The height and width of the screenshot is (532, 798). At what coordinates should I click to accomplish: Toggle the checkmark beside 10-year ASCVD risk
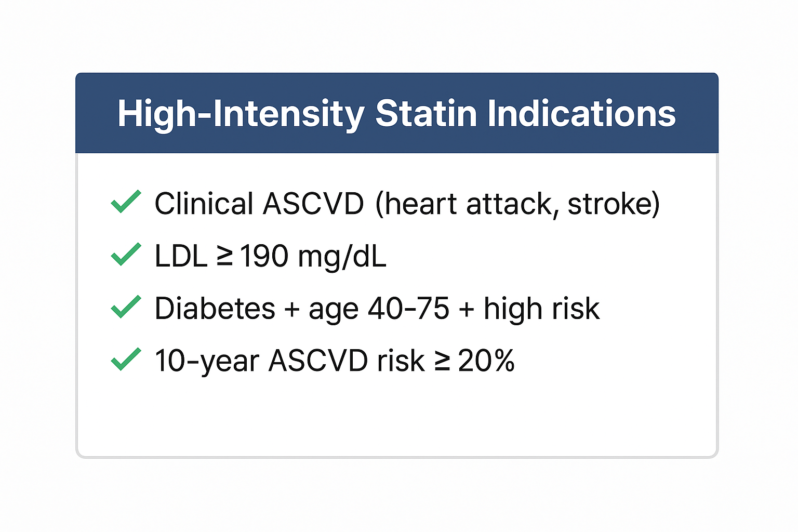point(126,359)
